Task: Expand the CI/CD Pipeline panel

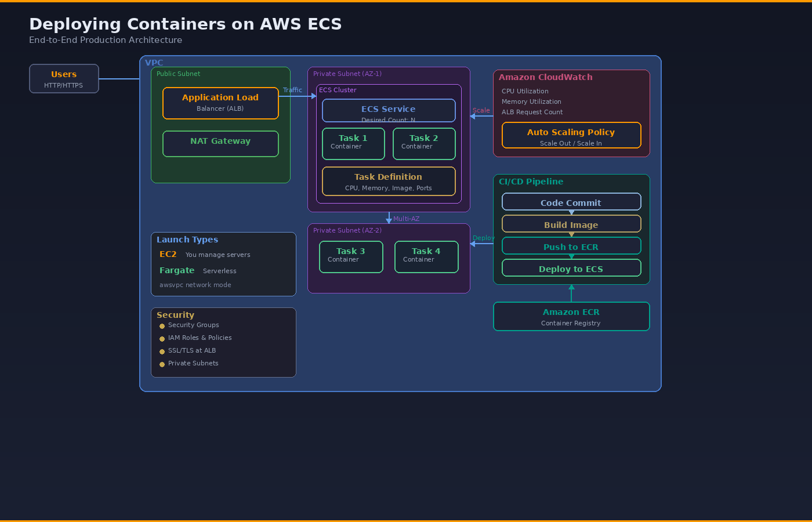Action: click(530, 182)
